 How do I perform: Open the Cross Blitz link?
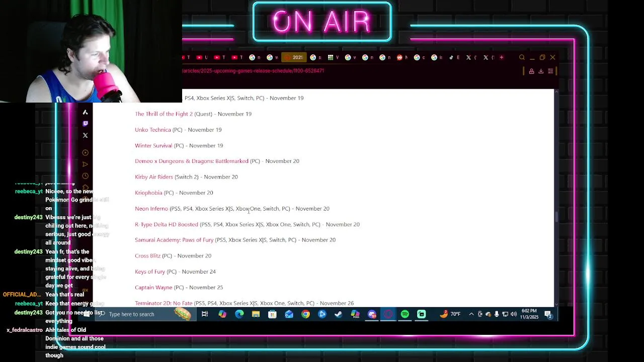(x=147, y=256)
